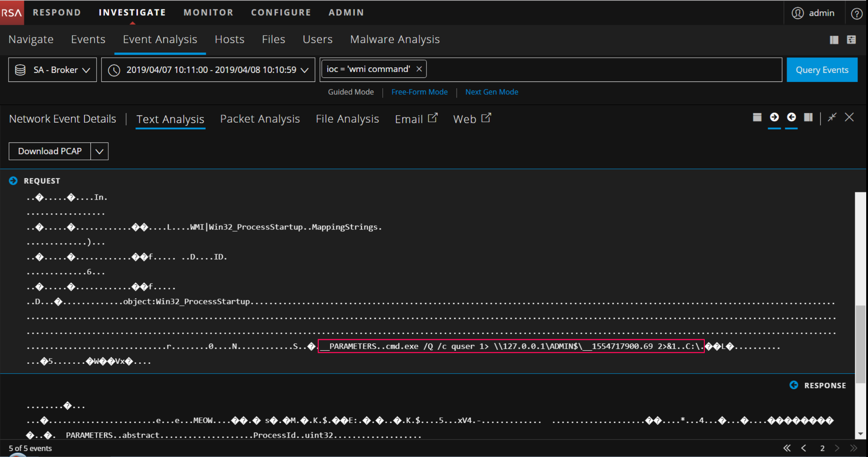868x457 pixels.
Task: Open the time range dropdown
Action: [208, 70]
